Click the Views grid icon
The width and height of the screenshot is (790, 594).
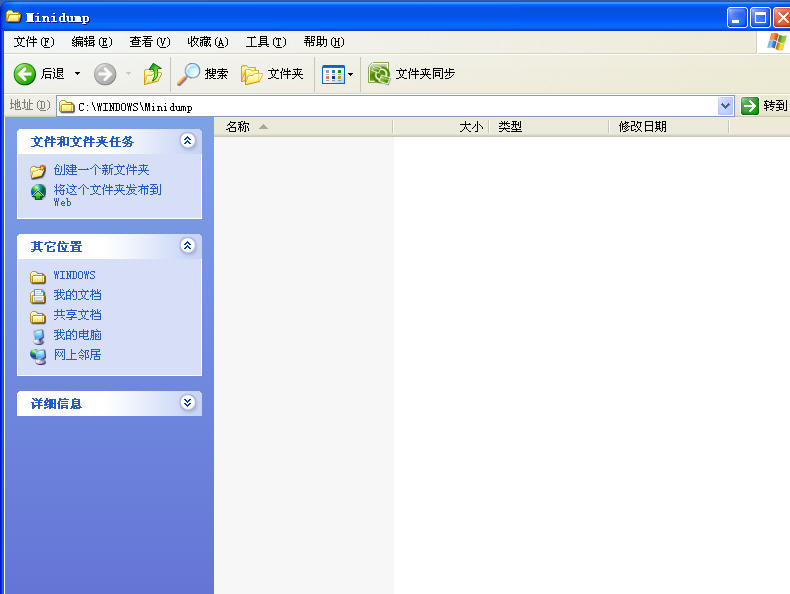[333, 75]
